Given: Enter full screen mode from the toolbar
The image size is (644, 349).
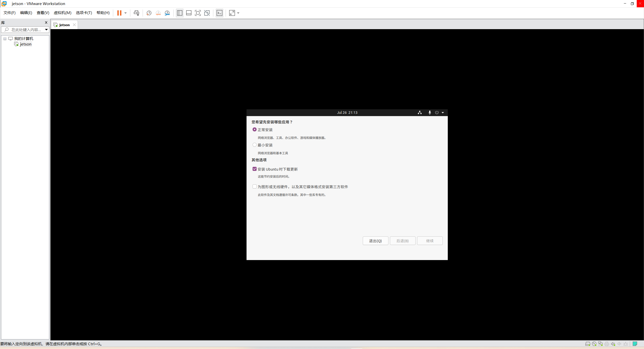Looking at the screenshot, I should (198, 13).
